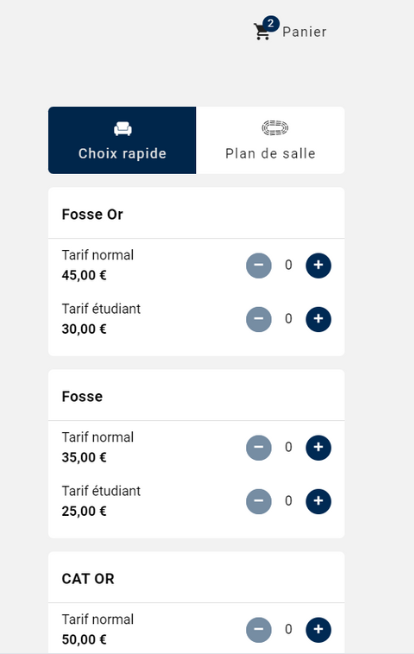This screenshot has width=414, height=654.
Task: Add a CAT OR Tarif normal ticket
Action: tap(319, 630)
